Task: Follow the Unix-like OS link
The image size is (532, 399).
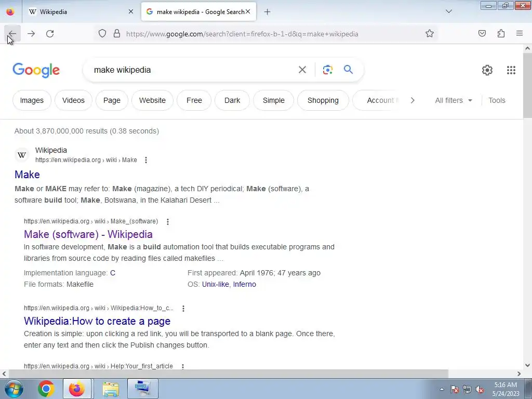Action: (216, 284)
